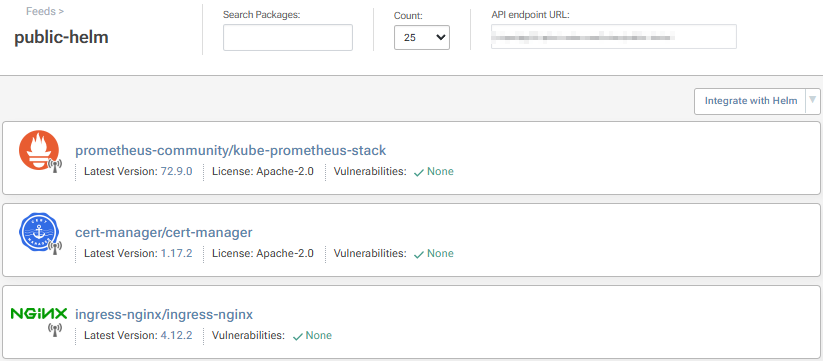Click the green checkmark for ingress-nginx vulnerabilities
823x361 pixels.
coord(297,336)
